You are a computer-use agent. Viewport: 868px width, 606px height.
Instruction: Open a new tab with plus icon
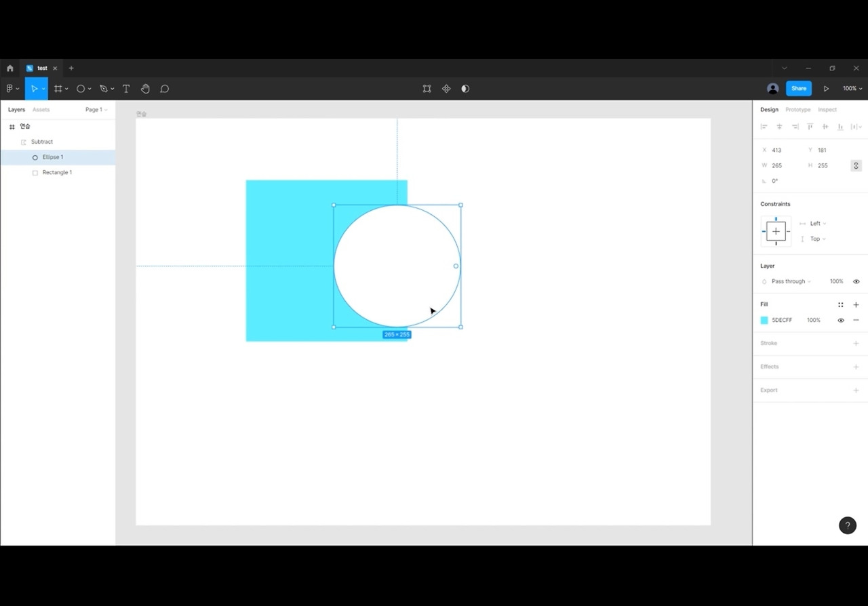[x=71, y=68]
